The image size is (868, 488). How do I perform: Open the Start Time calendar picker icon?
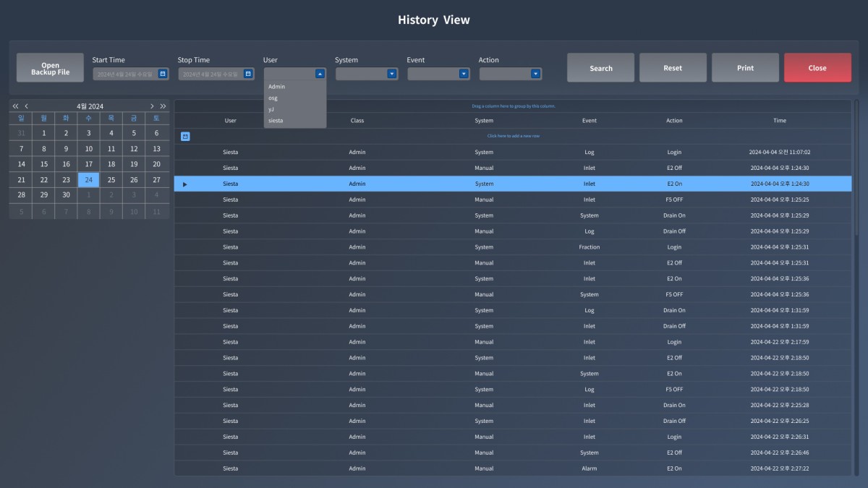coord(163,74)
